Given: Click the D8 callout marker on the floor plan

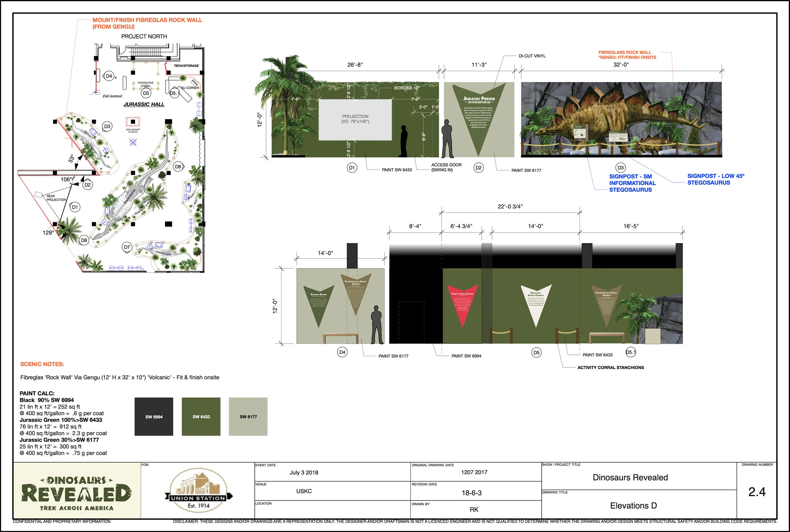Looking at the screenshot, I should [x=83, y=241].
